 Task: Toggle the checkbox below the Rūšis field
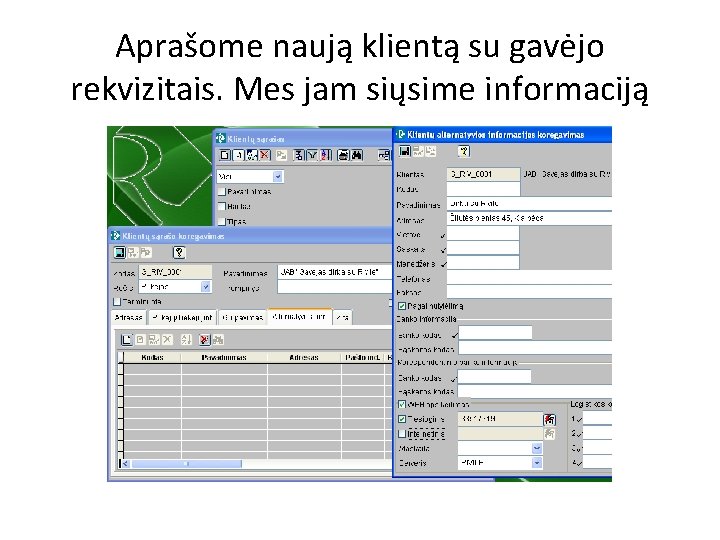[117, 302]
